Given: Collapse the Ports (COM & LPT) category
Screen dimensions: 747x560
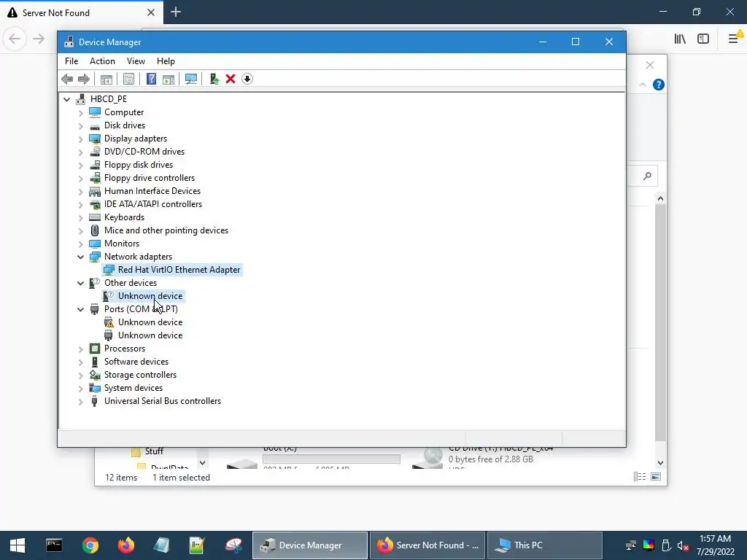Looking at the screenshot, I should pos(80,309).
